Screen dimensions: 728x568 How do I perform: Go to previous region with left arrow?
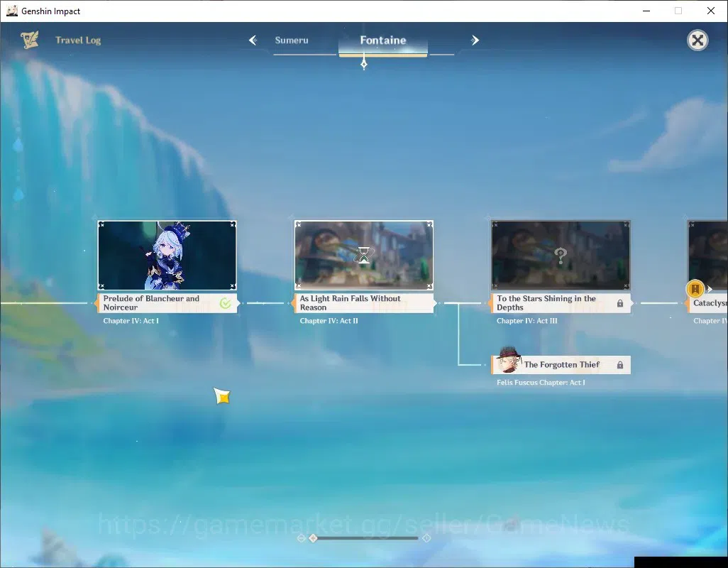[253, 40]
